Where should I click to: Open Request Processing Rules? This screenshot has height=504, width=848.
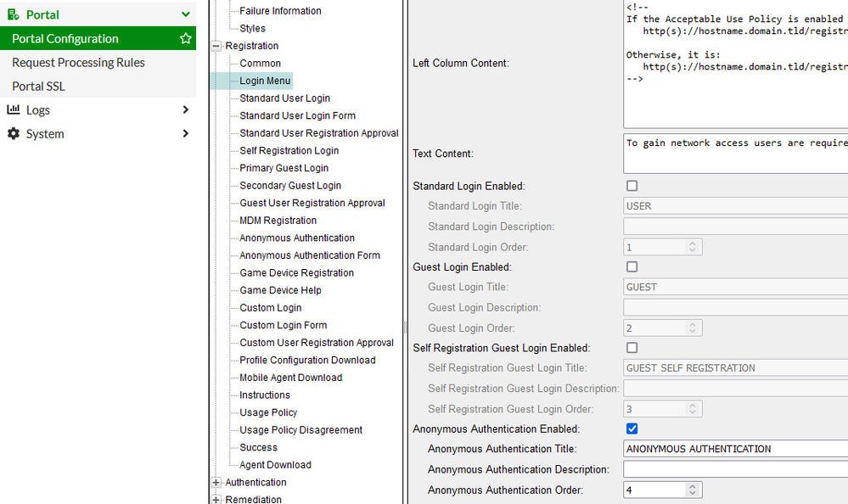[x=76, y=62]
